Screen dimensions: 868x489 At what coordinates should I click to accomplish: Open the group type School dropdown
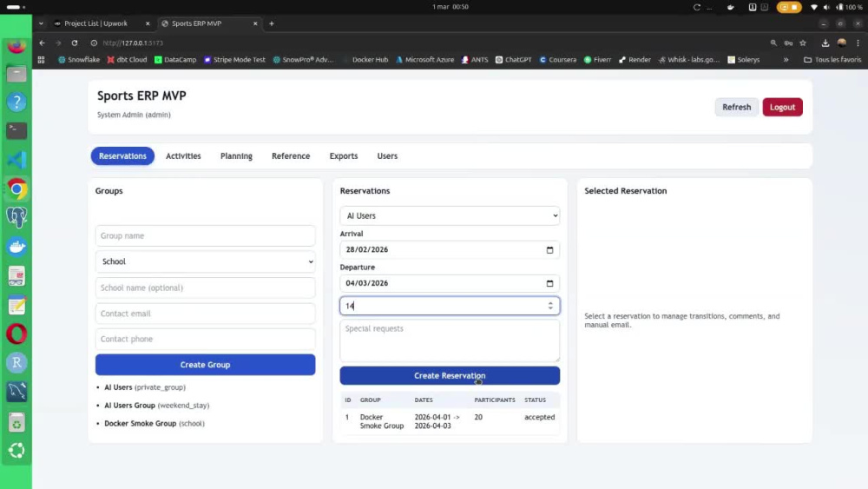tap(206, 261)
